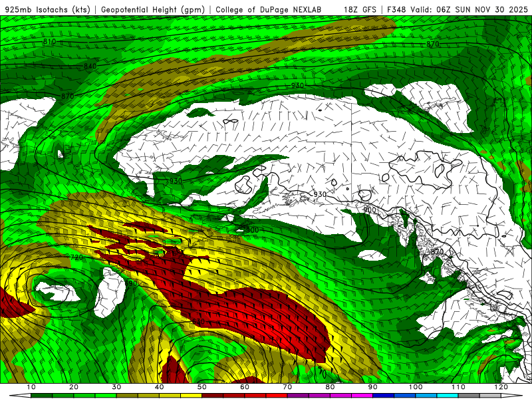532x399 pixels.
Task: Pick the bright red swatch ending at 70
Action: 277,396
